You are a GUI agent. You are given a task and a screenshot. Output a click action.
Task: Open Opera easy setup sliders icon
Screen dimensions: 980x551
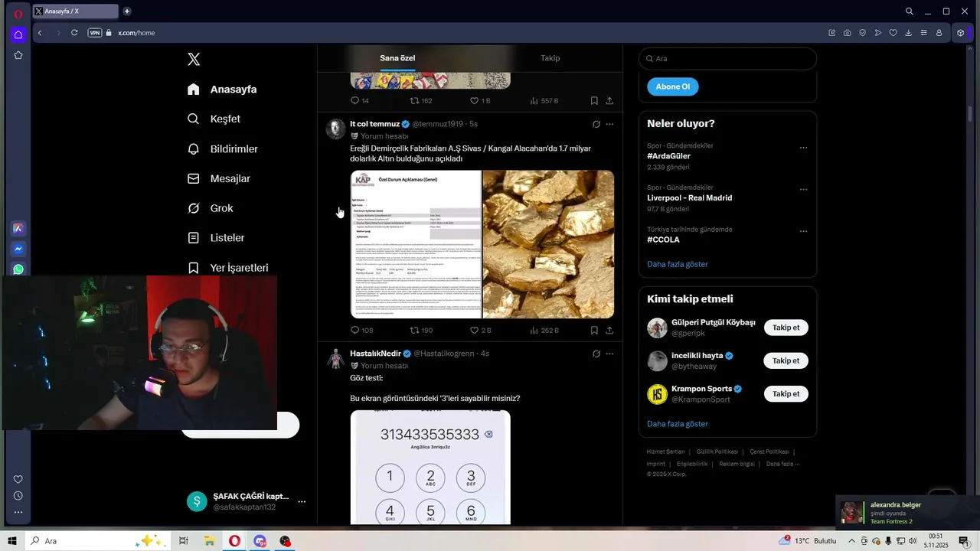(923, 33)
